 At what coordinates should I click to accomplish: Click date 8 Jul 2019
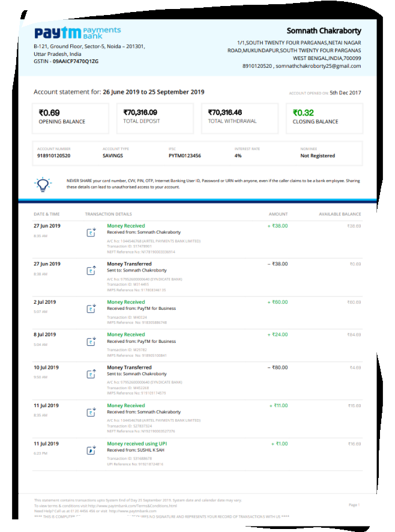[x=45, y=334]
